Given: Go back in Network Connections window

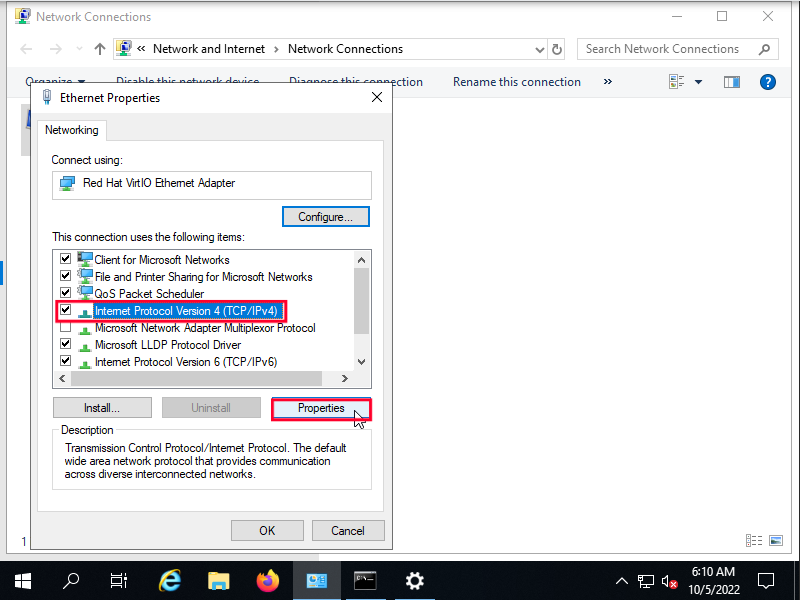Looking at the screenshot, I should pos(26,49).
